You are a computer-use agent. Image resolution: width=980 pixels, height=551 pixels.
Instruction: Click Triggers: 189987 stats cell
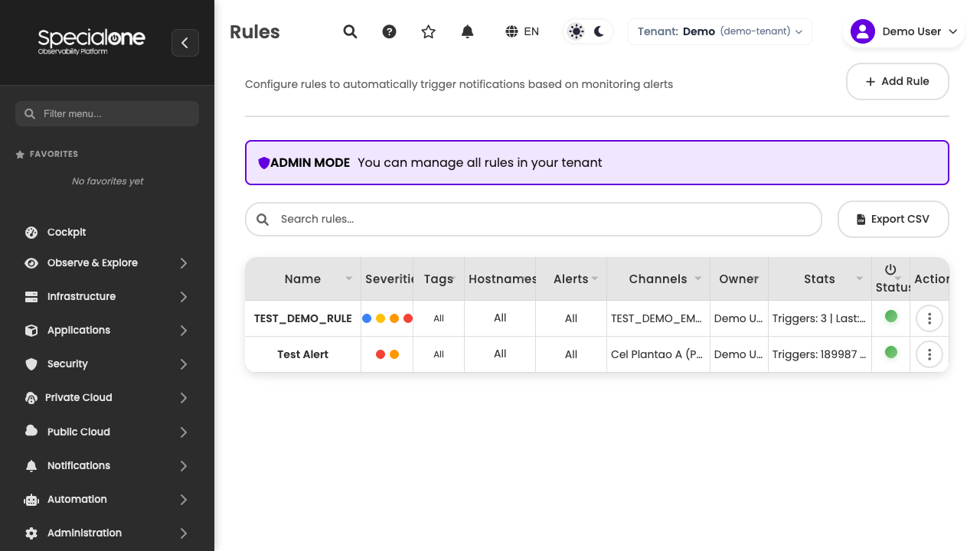point(820,354)
